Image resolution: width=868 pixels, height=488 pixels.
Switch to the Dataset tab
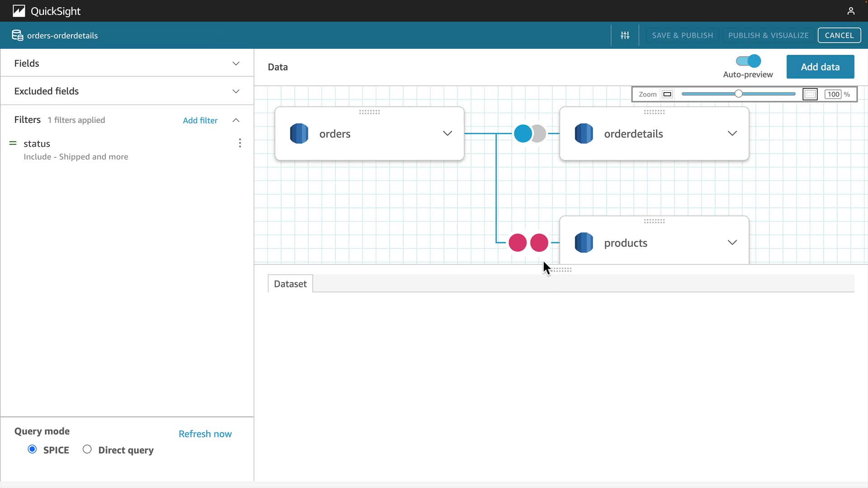(290, 284)
